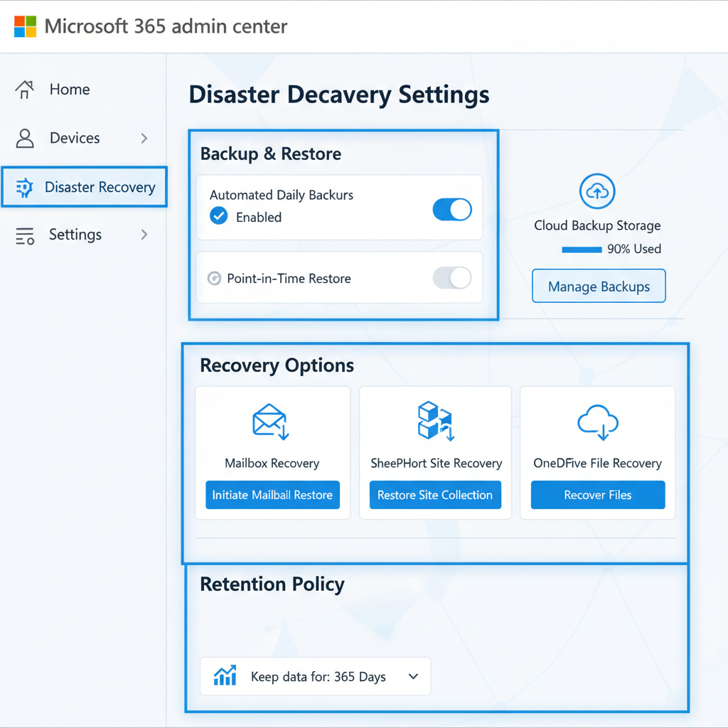728x728 pixels.
Task: Click the 90% Used storage progress bar
Action: 582,250
